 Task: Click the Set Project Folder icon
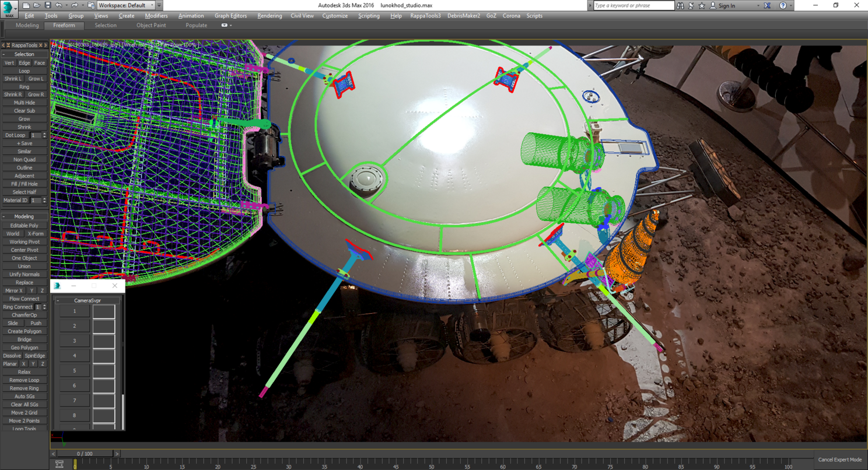click(92, 5)
